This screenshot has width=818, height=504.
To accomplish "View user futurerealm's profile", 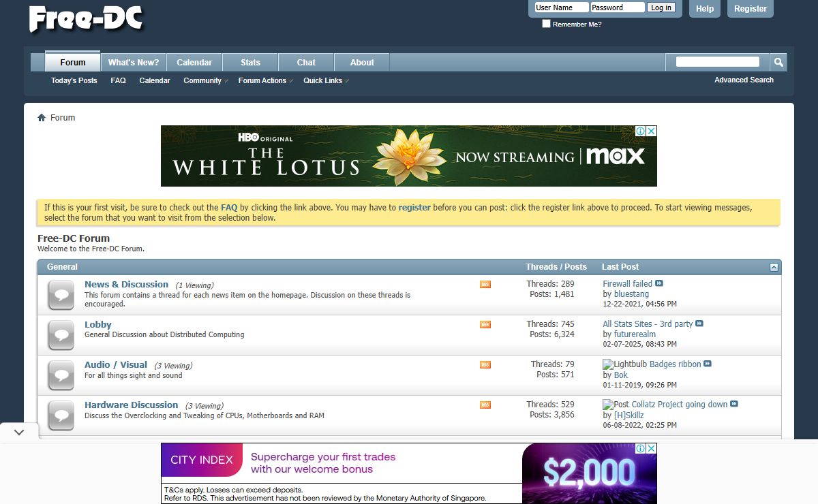I will [x=635, y=334].
